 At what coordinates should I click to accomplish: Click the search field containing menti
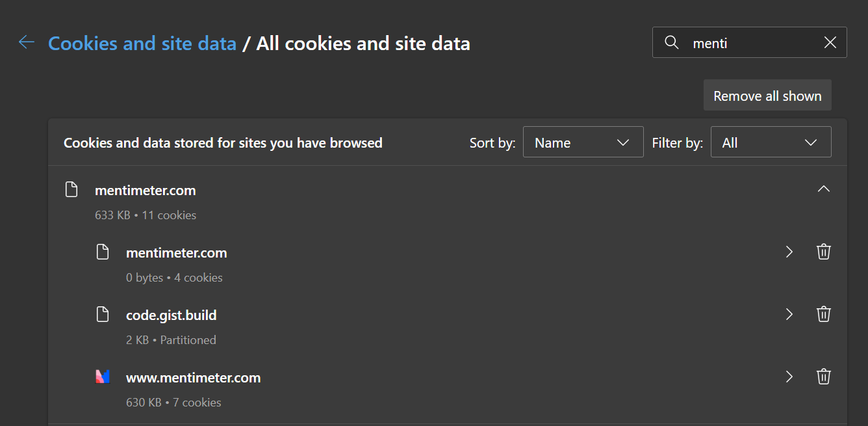[750, 43]
